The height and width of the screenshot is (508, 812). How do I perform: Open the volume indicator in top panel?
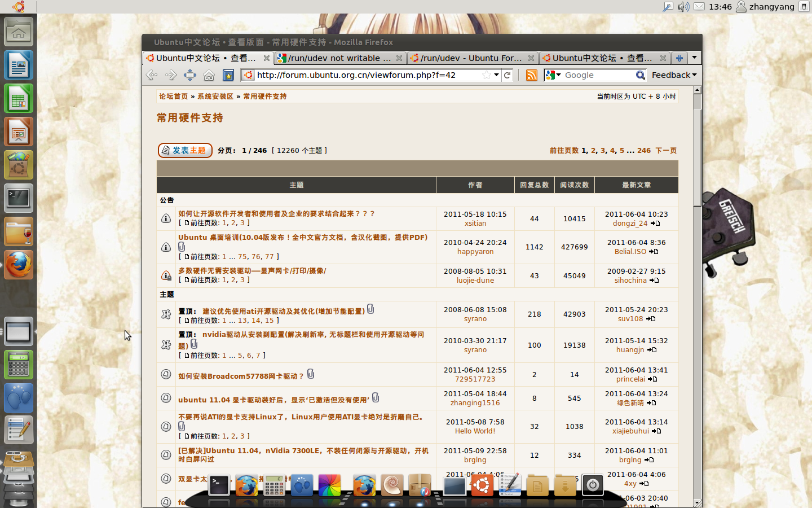[683, 7]
